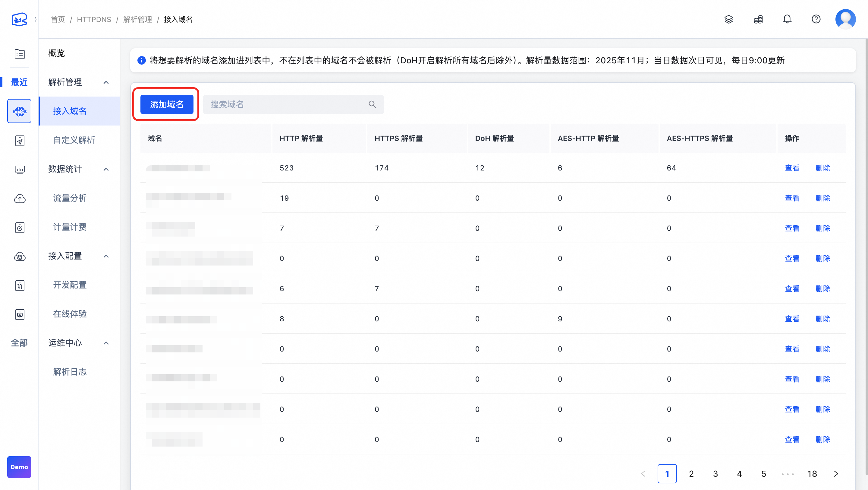
Task: Open the notification bell icon
Action: [x=787, y=19]
